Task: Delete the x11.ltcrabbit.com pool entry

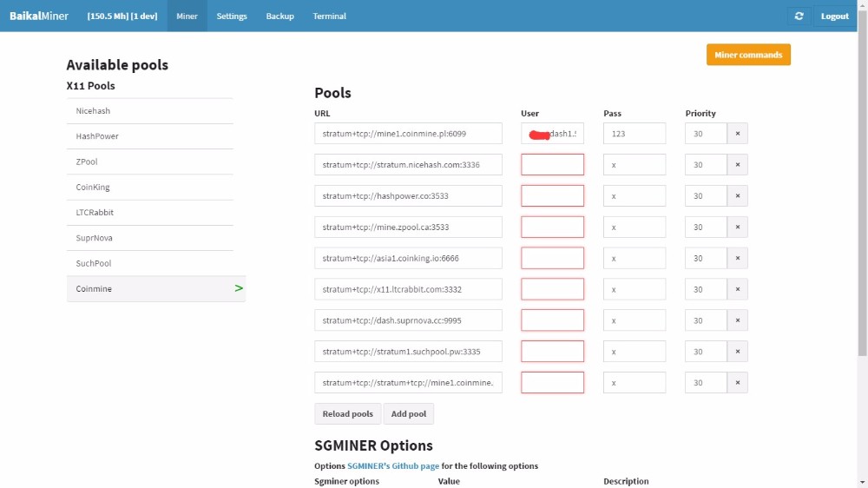Action: pos(738,289)
